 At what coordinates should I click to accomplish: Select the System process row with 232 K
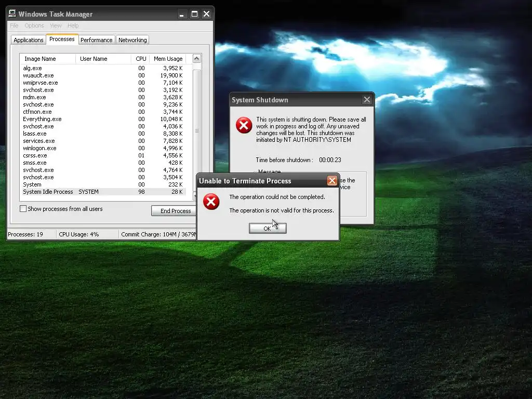point(103,184)
